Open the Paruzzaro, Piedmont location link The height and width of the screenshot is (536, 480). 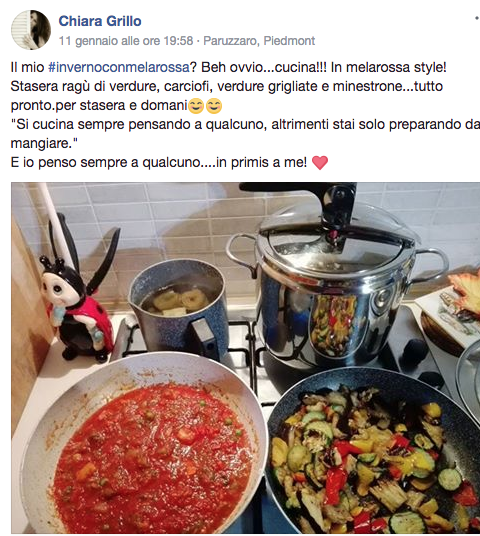tap(259, 41)
